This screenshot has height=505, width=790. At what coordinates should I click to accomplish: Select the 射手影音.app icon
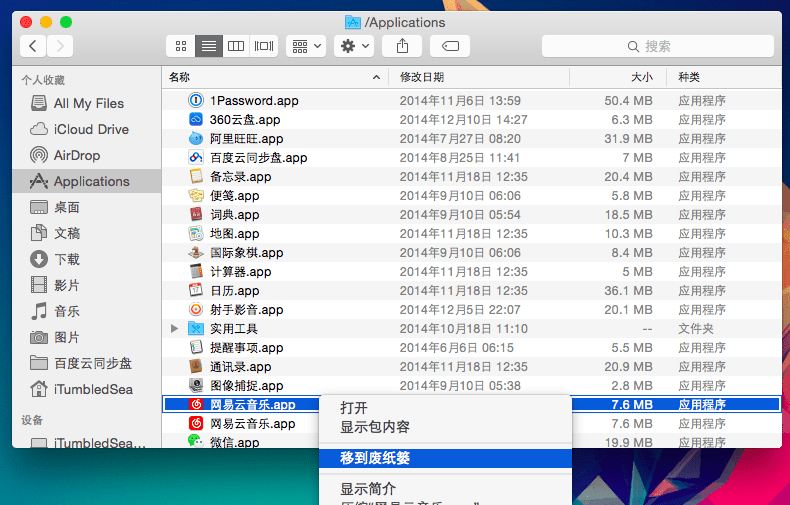[x=195, y=309]
